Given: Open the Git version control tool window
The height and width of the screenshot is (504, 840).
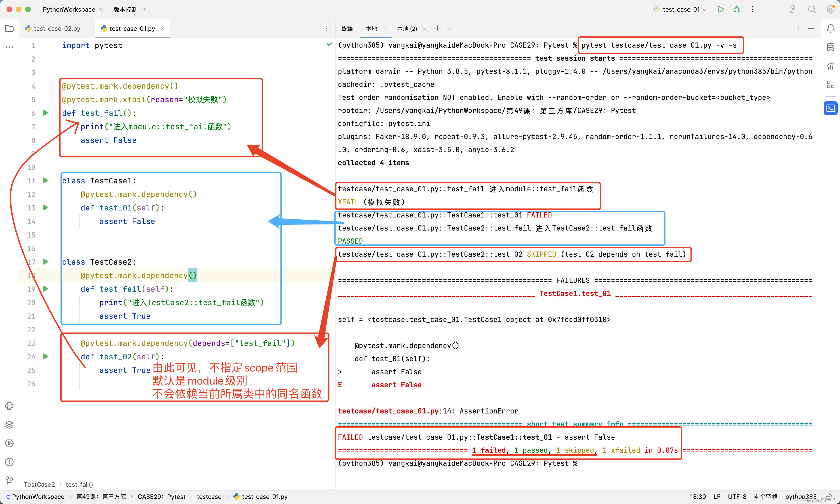Looking at the screenshot, I should point(10,480).
